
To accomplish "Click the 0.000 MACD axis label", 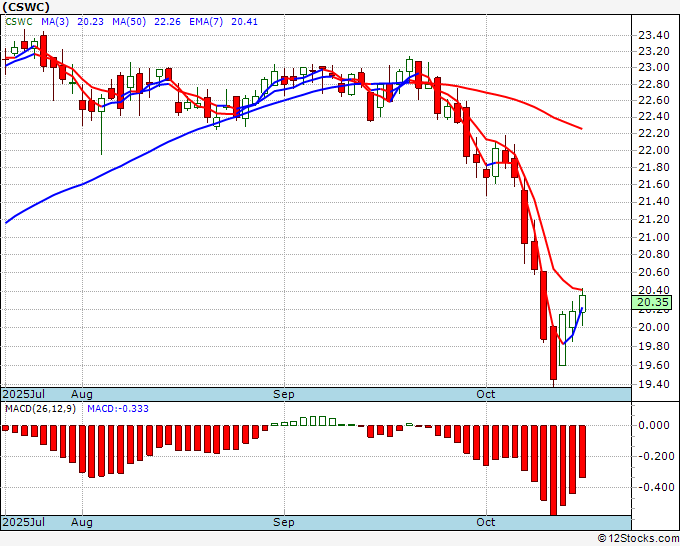I will [654, 425].
